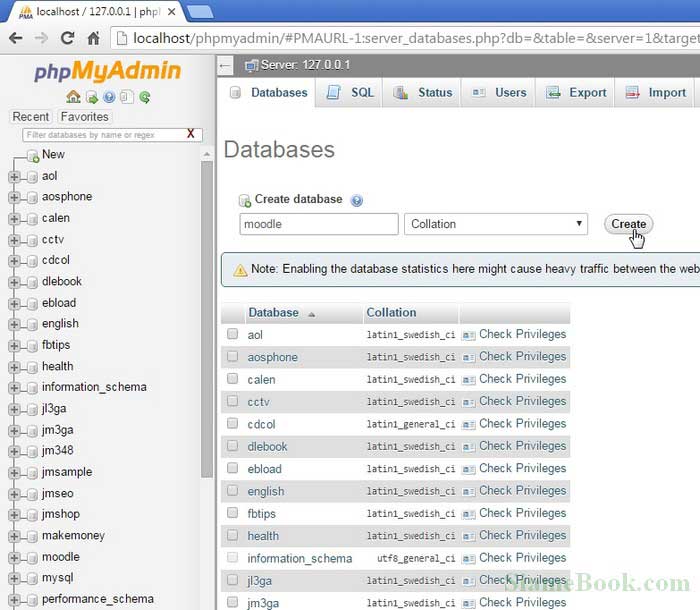
Task: Click the collapse navigation arrow near Server
Action: coord(225,66)
